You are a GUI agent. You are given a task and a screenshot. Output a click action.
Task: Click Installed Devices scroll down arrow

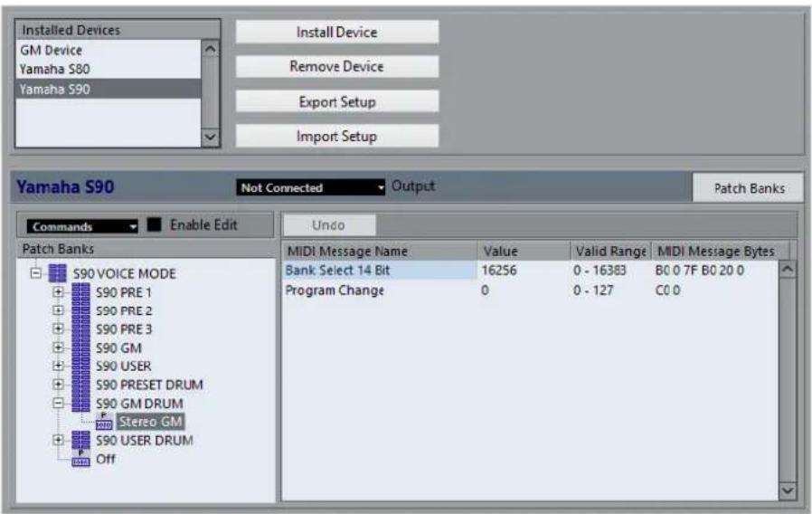[x=211, y=138]
